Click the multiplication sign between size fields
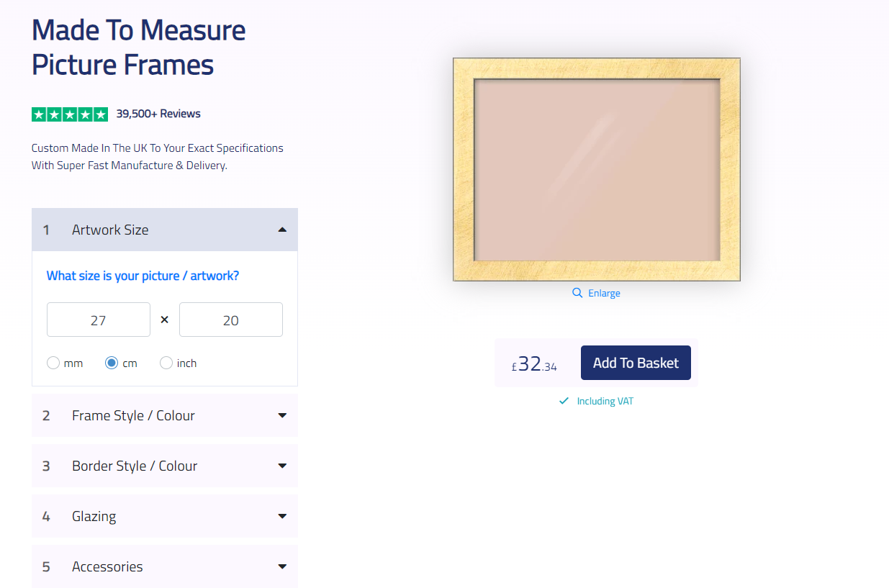Viewport: 889px width, 588px height. pos(165,320)
